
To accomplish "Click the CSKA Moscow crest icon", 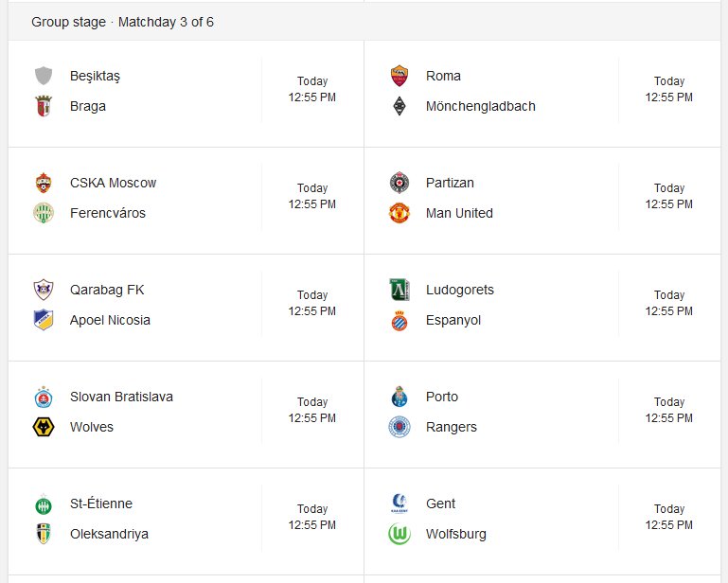I will (x=44, y=183).
